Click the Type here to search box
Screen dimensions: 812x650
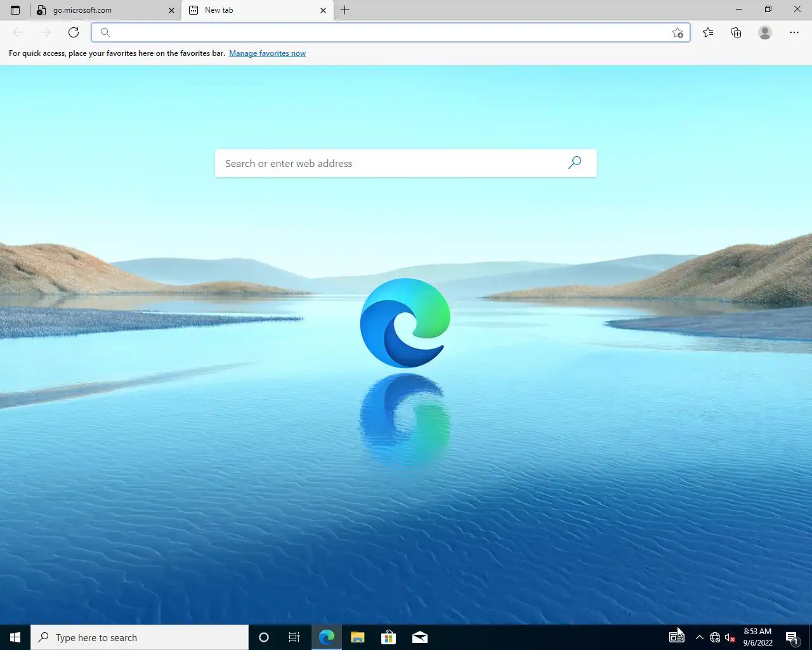(x=140, y=637)
